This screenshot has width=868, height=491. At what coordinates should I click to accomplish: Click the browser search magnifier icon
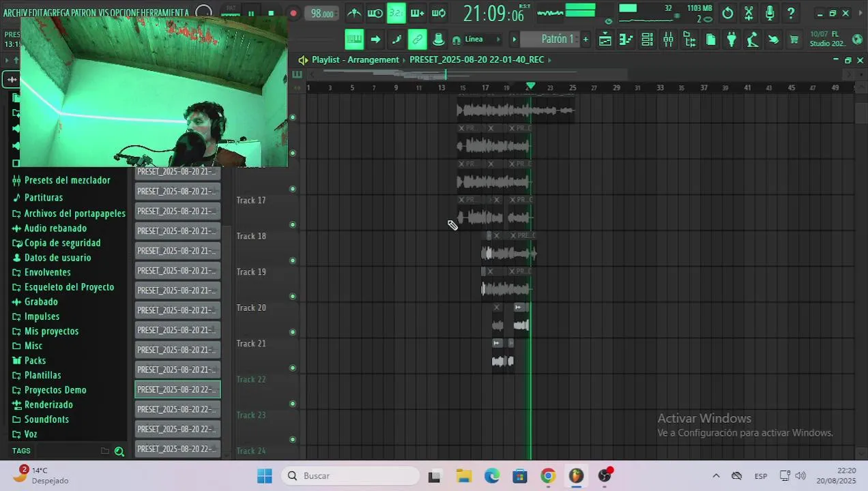119,451
